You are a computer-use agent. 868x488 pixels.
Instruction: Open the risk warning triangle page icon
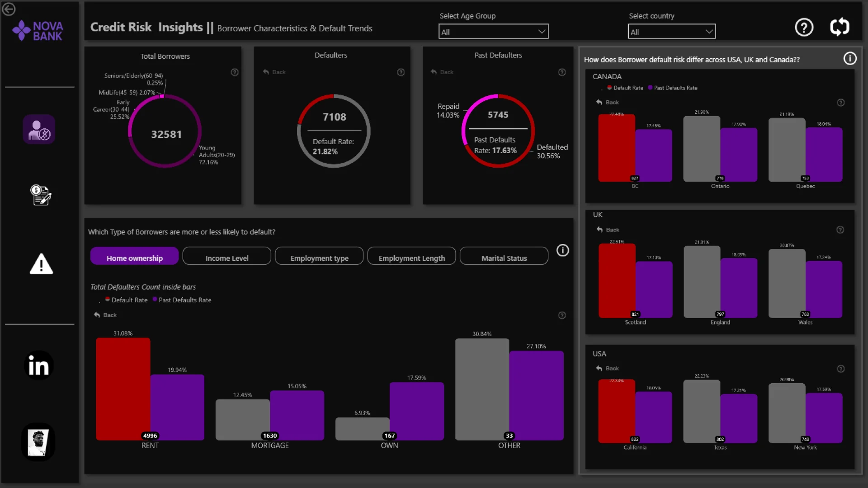41,264
